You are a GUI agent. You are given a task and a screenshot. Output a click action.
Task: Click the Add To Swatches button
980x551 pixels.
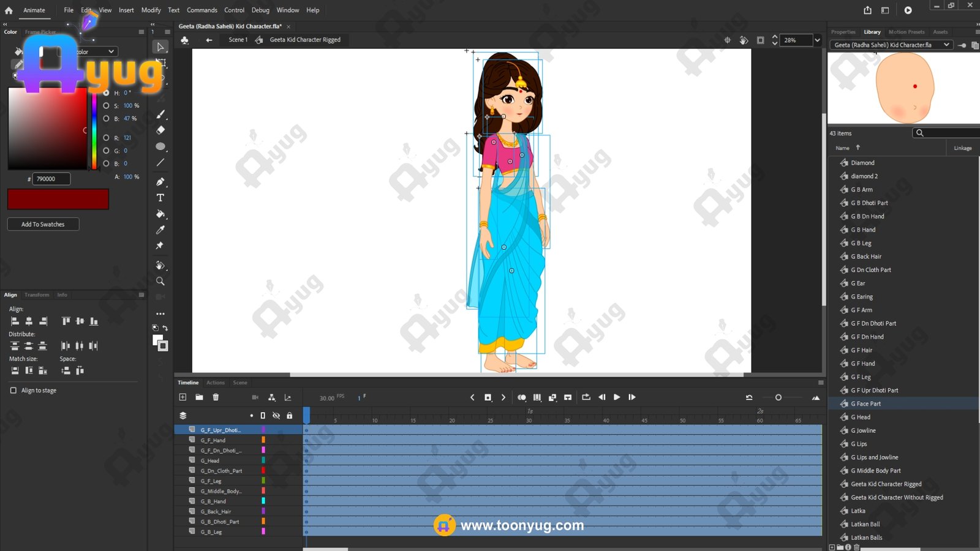pyautogui.click(x=43, y=224)
